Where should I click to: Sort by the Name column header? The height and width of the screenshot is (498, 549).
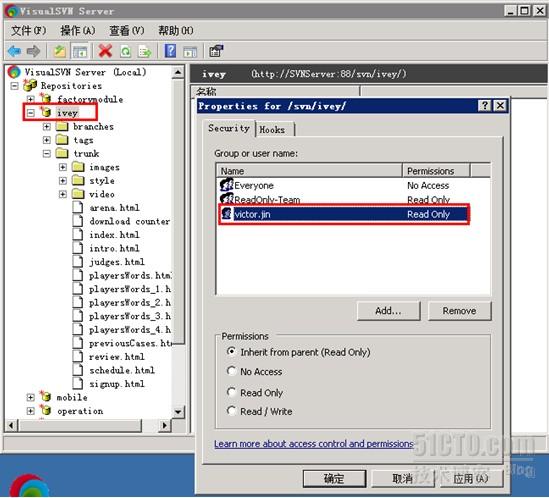309,171
